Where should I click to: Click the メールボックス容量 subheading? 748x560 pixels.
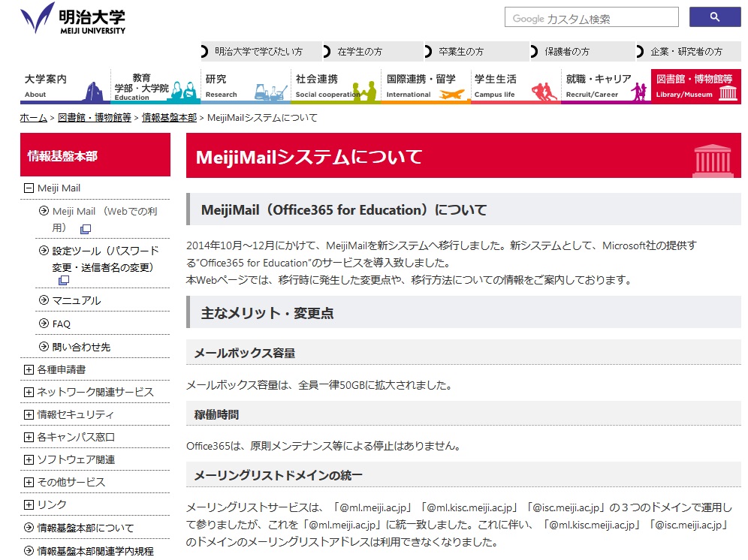[x=245, y=353]
